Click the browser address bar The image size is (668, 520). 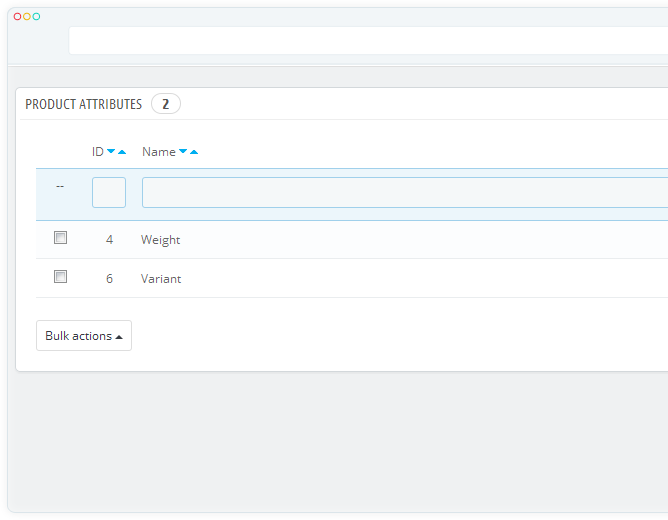(x=369, y=40)
